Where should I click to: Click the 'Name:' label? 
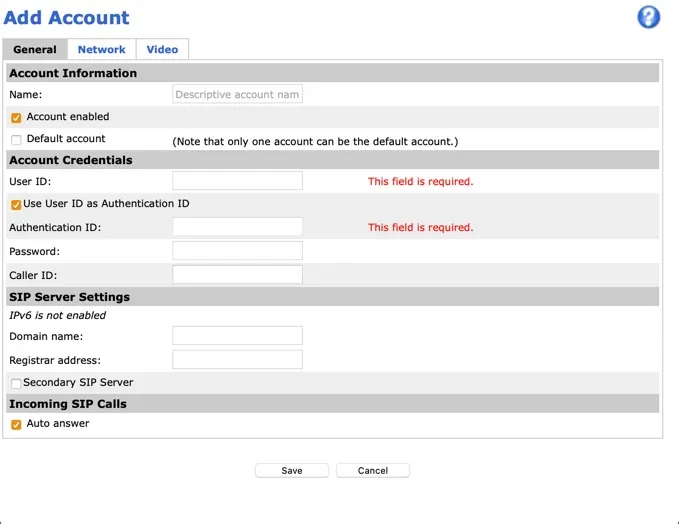tap(26, 94)
